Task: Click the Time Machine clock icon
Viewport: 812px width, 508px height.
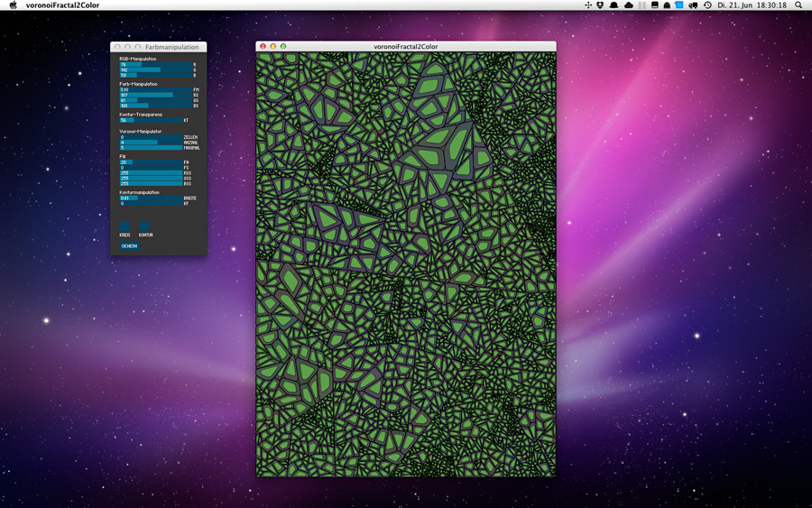Action: (x=707, y=5)
